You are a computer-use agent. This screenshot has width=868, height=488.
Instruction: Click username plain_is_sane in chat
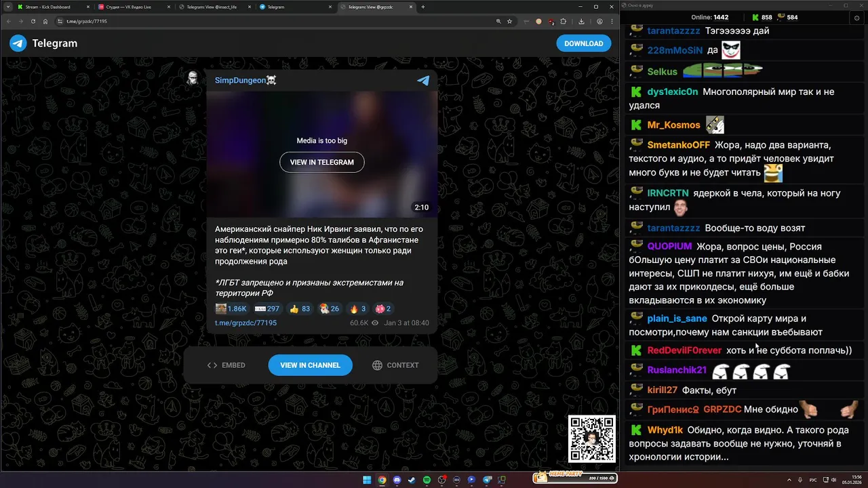(x=677, y=319)
